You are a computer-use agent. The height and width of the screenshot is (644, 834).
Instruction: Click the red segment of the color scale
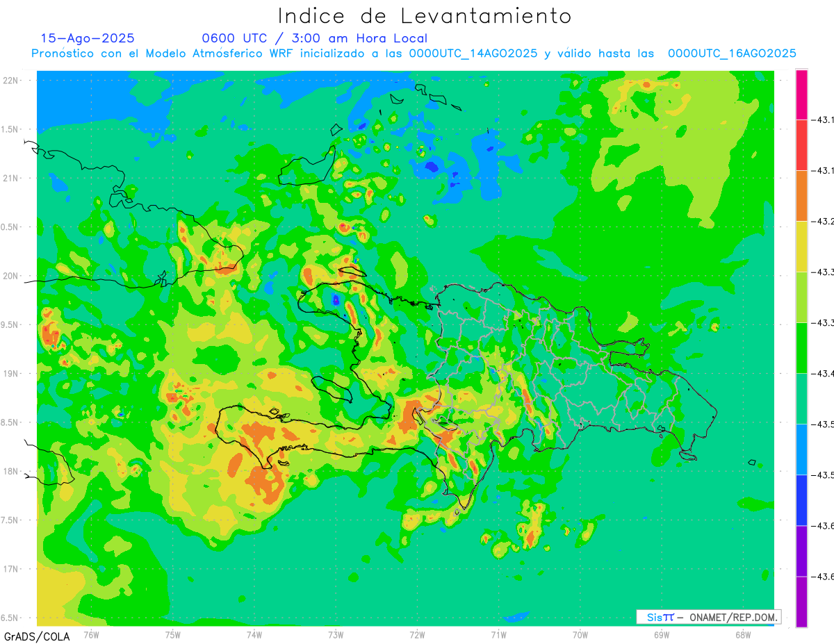(801, 145)
